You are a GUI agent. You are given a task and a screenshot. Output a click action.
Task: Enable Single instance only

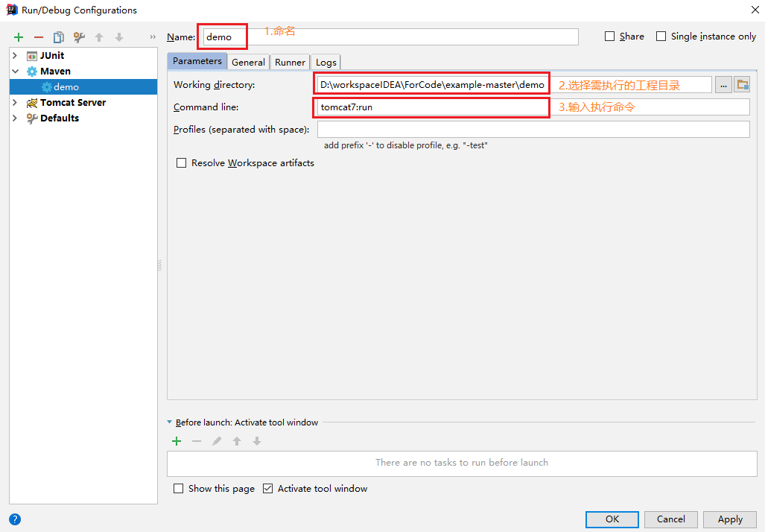[661, 36]
